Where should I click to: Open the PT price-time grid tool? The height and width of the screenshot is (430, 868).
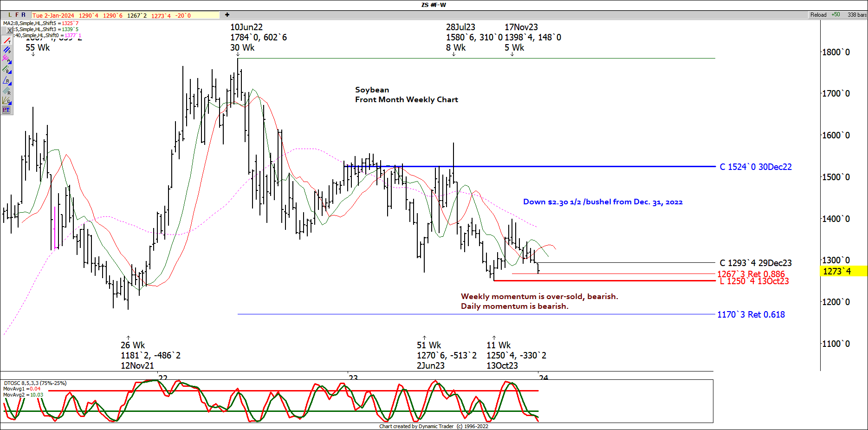pyautogui.click(x=6, y=110)
